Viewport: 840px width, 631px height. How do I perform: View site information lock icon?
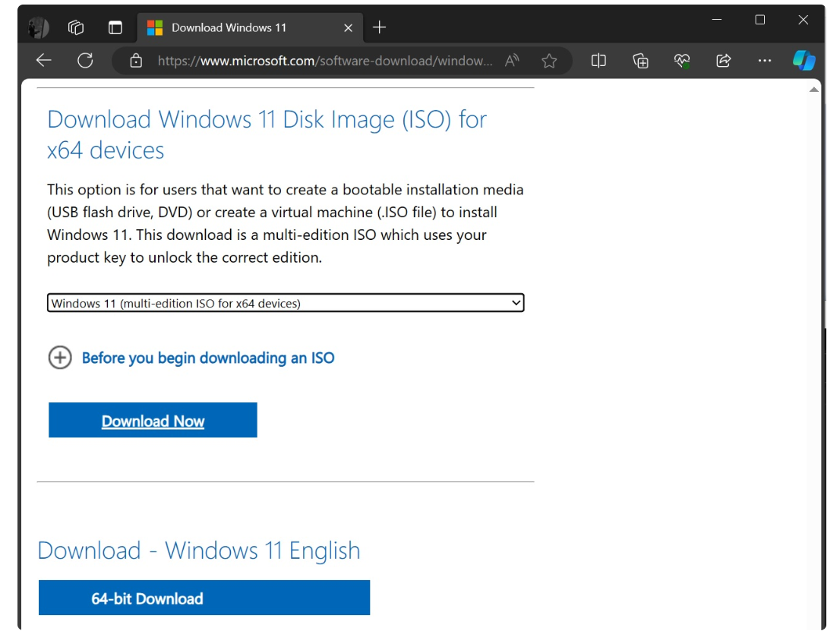point(136,61)
